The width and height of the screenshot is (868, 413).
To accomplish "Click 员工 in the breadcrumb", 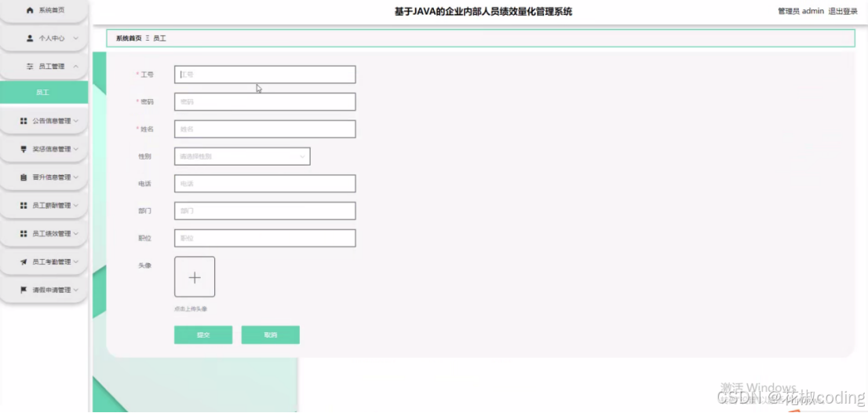I will point(159,38).
